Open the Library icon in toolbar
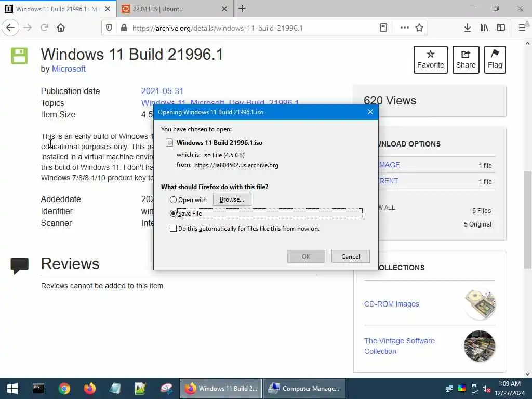The width and height of the screenshot is (532, 399). coord(484,28)
